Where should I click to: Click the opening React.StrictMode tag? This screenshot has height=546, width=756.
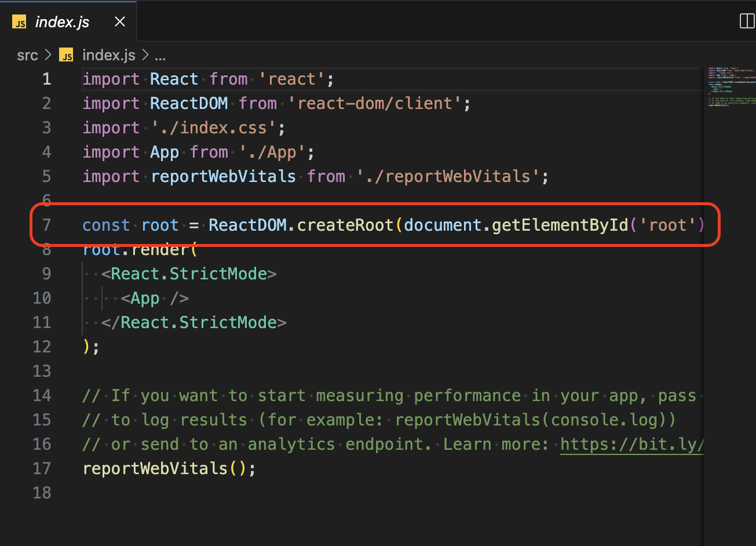pos(189,274)
